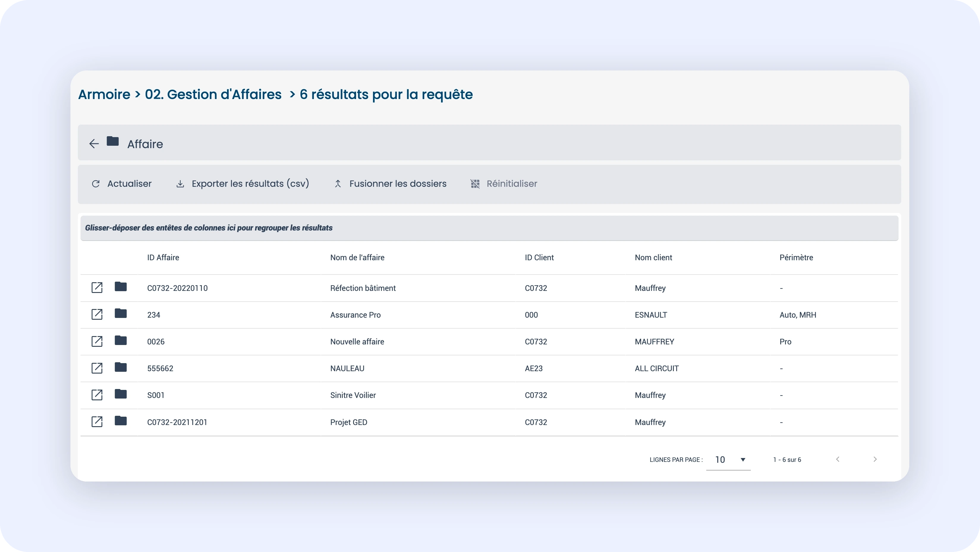
Task: Click the AE23 ID Client cell
Action: coord(534,368)
